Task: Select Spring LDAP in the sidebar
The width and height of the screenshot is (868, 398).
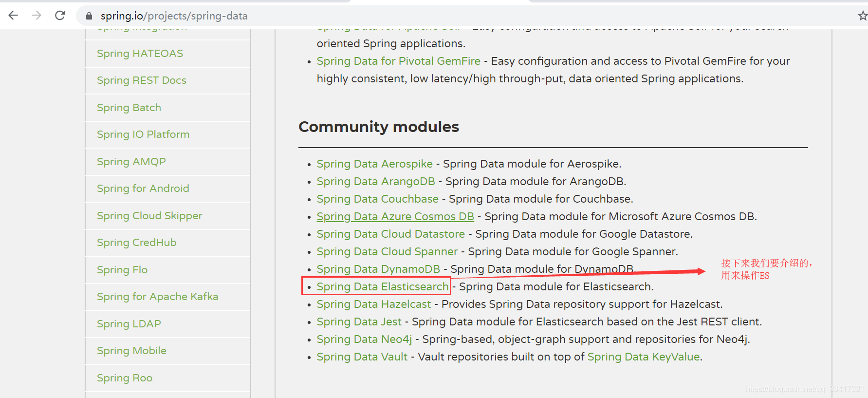Action: (x=129, y=324)
